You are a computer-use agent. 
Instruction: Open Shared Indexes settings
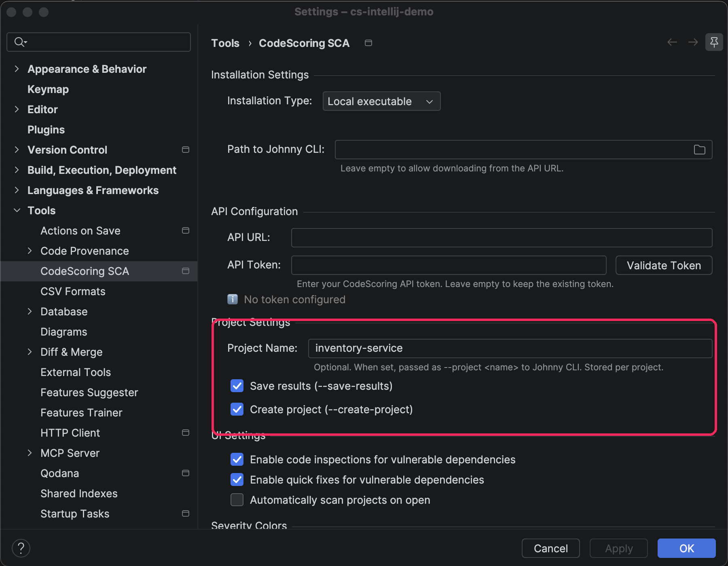[x=79, y=493]
